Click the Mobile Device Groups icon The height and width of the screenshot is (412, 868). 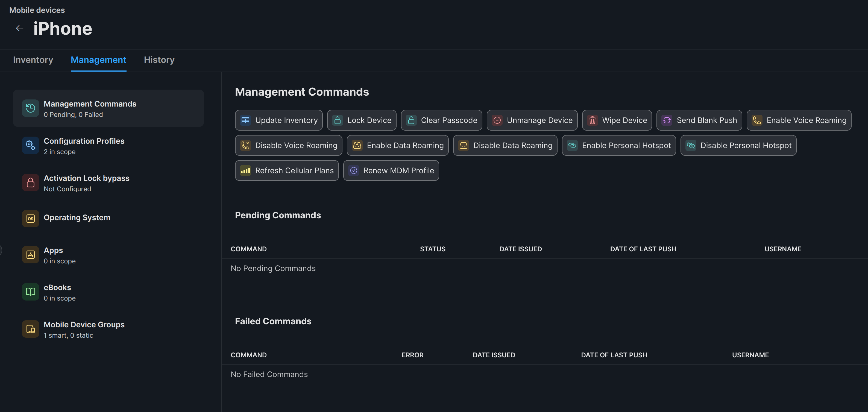31,329
